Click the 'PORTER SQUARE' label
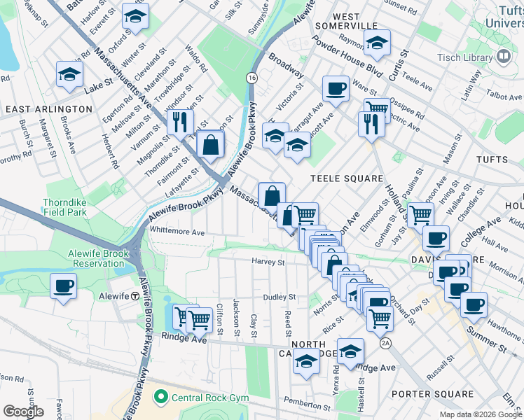This screenshot has height=420, width=524. pos(433,394)
